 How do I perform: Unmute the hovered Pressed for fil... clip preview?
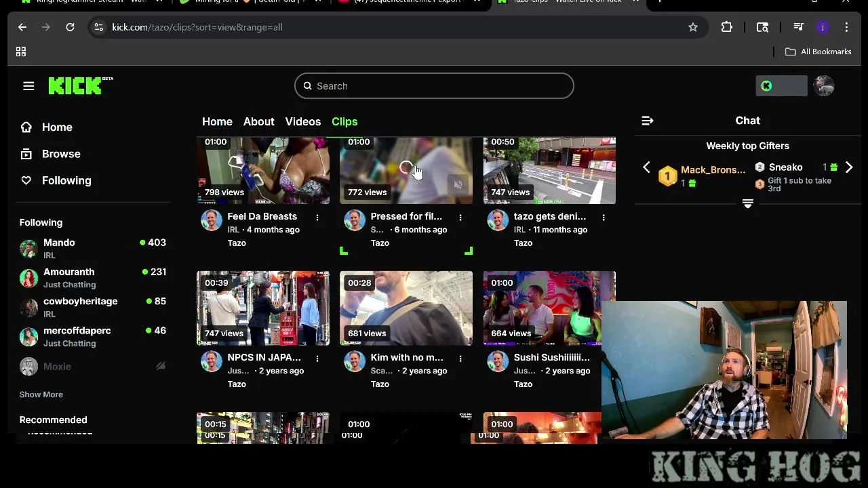coord(458,184)
